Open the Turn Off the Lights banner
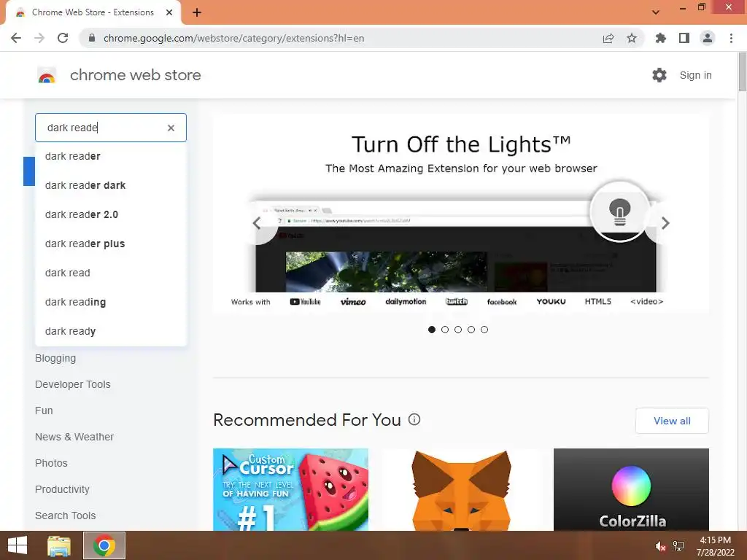Screen dimensions: 747x560 (x=461, y=213)
